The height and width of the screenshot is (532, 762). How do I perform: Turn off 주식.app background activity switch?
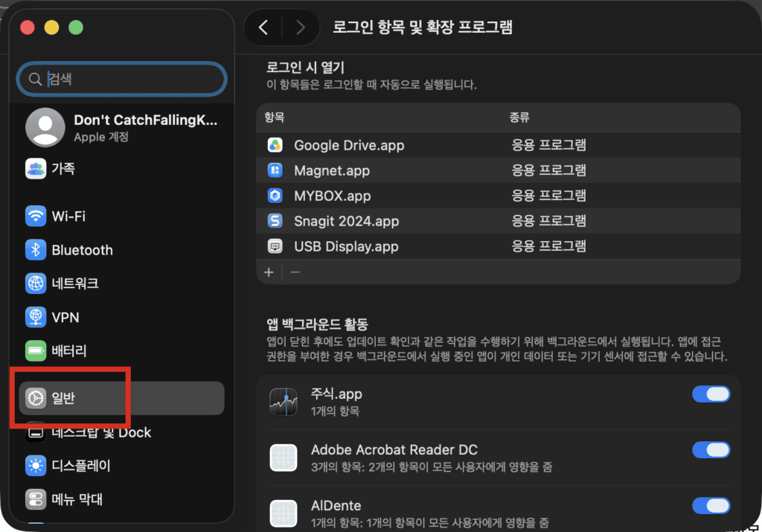[x=711, y=394]
